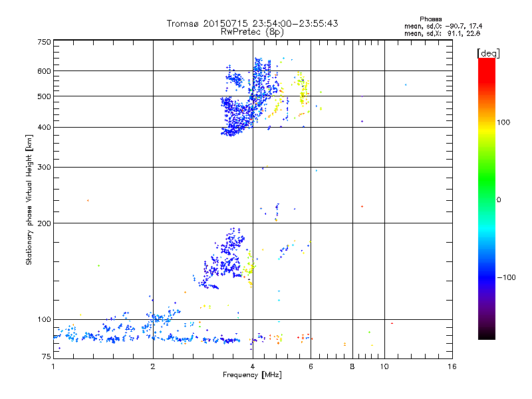Click the x-axis '8' tick label

[x=352, y=366]
